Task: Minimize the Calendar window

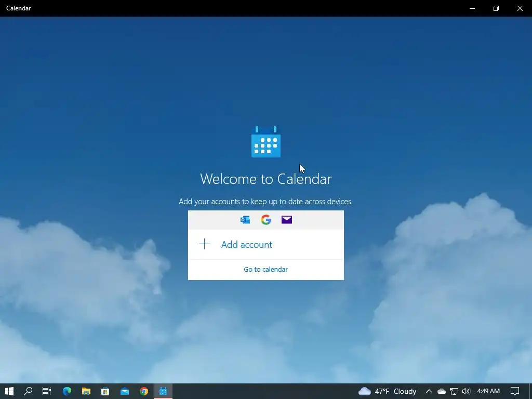Action: pyautogui.click(x=472, y=8)
